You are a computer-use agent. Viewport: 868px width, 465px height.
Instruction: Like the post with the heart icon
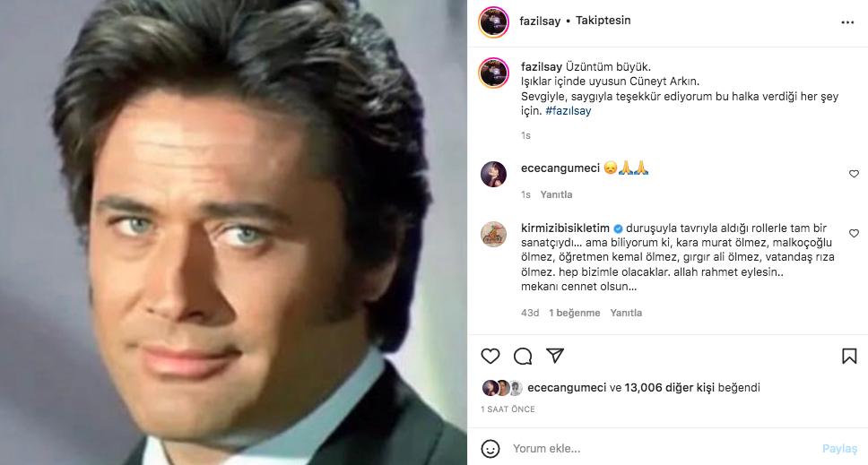490,356
